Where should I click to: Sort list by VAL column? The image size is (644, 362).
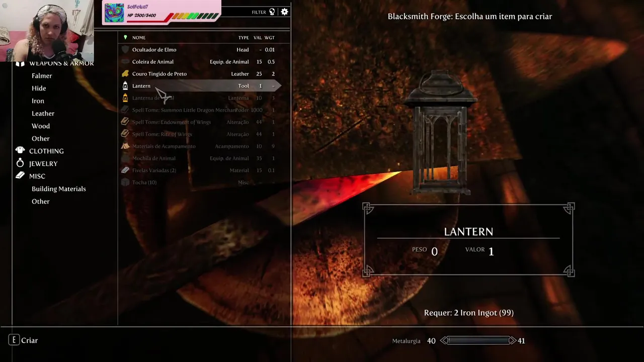[258, 38]
